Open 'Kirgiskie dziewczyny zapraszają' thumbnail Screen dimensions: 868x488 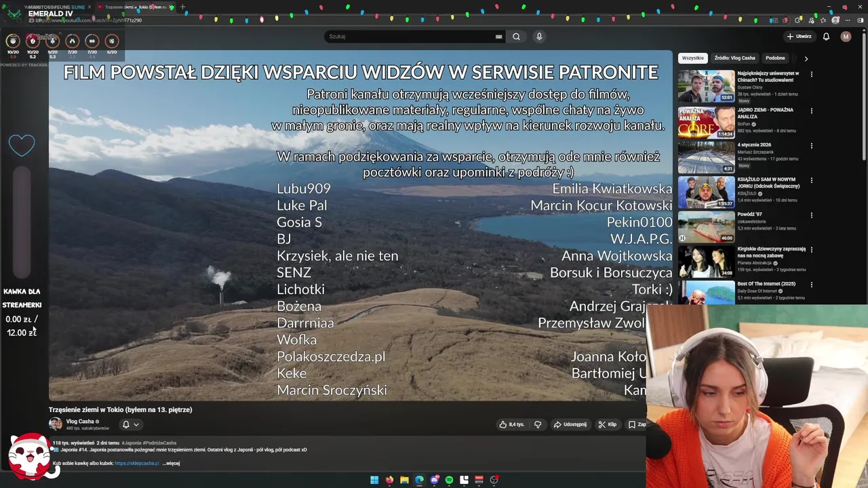click(x=706, y=261)
